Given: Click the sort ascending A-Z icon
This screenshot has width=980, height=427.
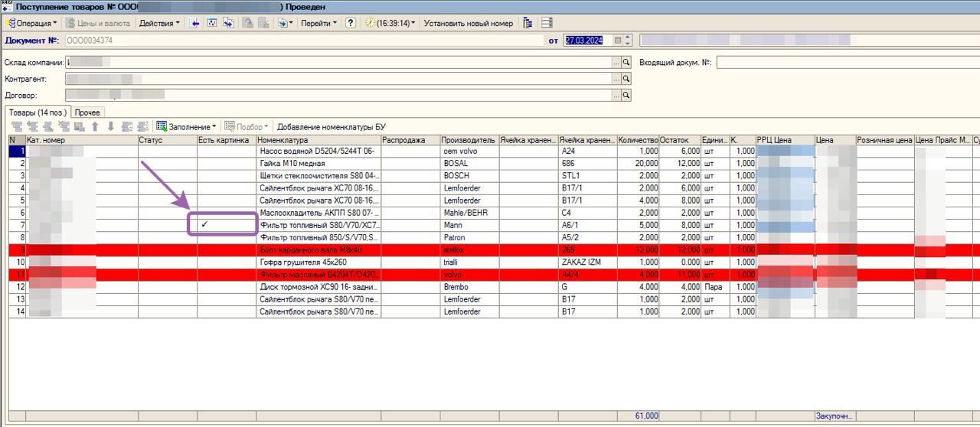Looking at the screenshot, I should pos(126,126).
